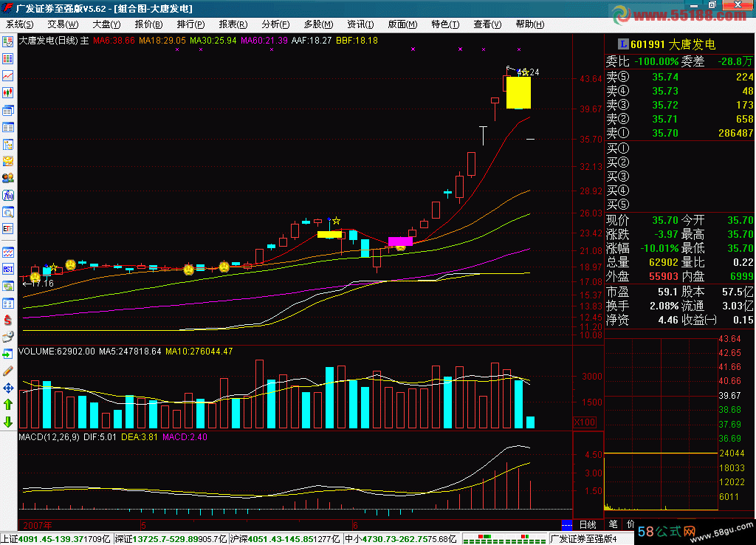Open the 报价(B) menu

pos(148,24)
